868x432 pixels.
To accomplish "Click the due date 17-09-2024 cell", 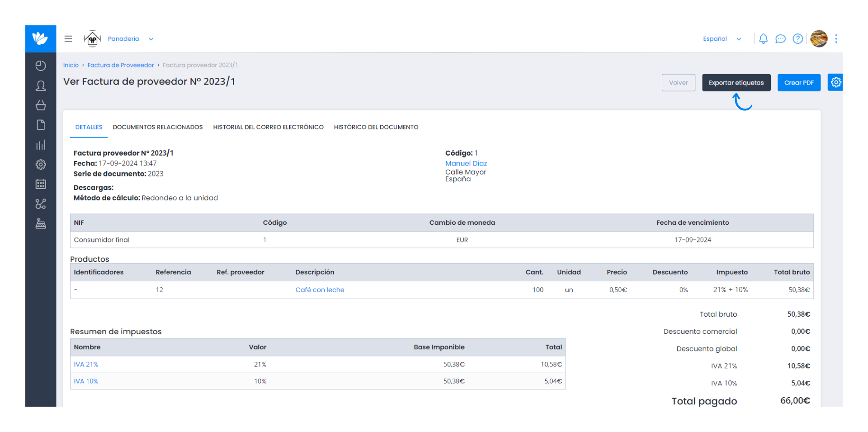I will pyautogui.click(x=693, y=240).
